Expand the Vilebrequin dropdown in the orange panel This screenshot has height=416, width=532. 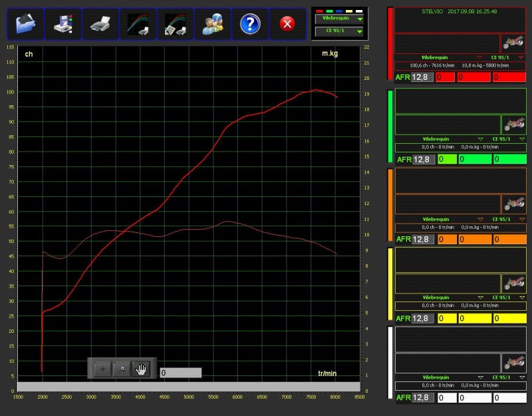[x=480, y=219]
